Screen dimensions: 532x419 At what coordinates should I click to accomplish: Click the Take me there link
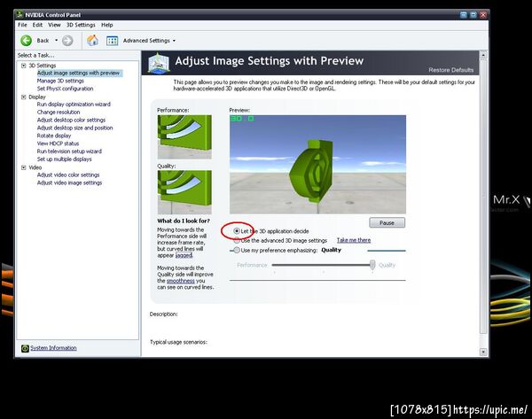tap(354, 240)
